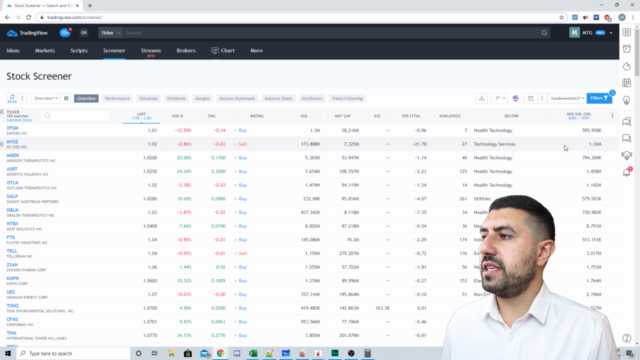Expand the fundamentals2 screen preset dropdown

coord(567,98)
